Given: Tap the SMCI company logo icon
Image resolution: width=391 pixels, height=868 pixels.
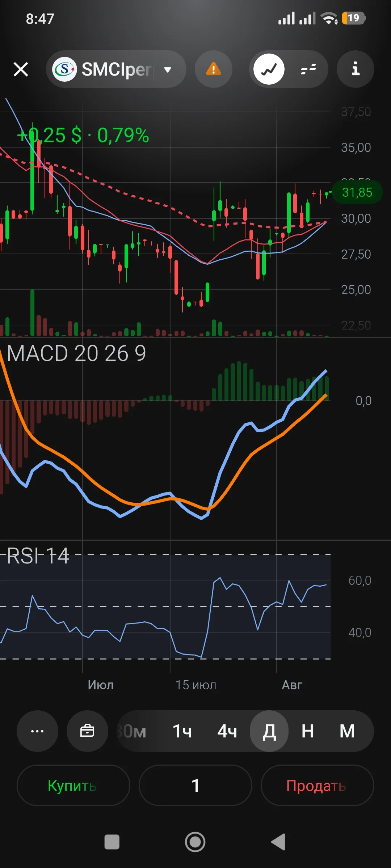Looking at the screenshot, I should [64, 69].
